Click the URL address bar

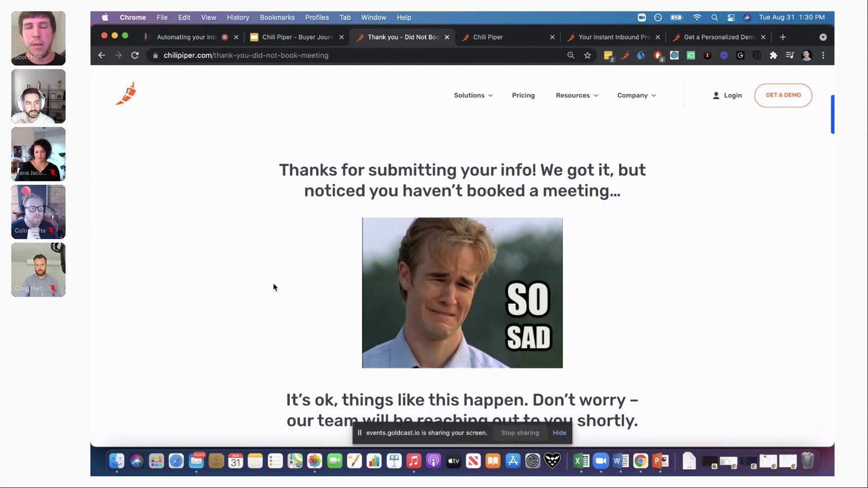click(x=360, y=55)
